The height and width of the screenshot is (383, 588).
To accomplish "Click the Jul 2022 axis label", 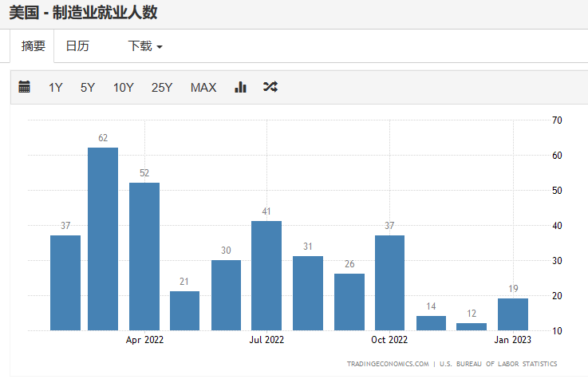I will pyautogui.click(x=266, y=340).
